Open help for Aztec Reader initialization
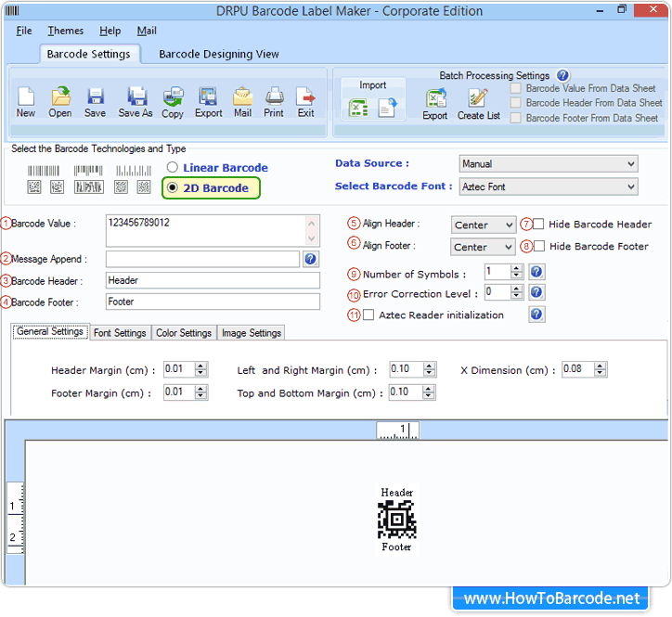672x617 pixels. point(536,315)
